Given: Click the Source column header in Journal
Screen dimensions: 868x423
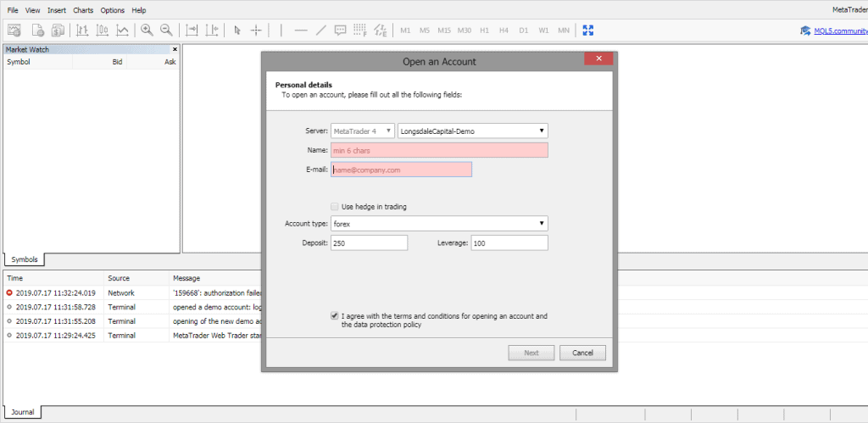Looking at the screenshot, I should pyautogui.click(x=136, y=279).
